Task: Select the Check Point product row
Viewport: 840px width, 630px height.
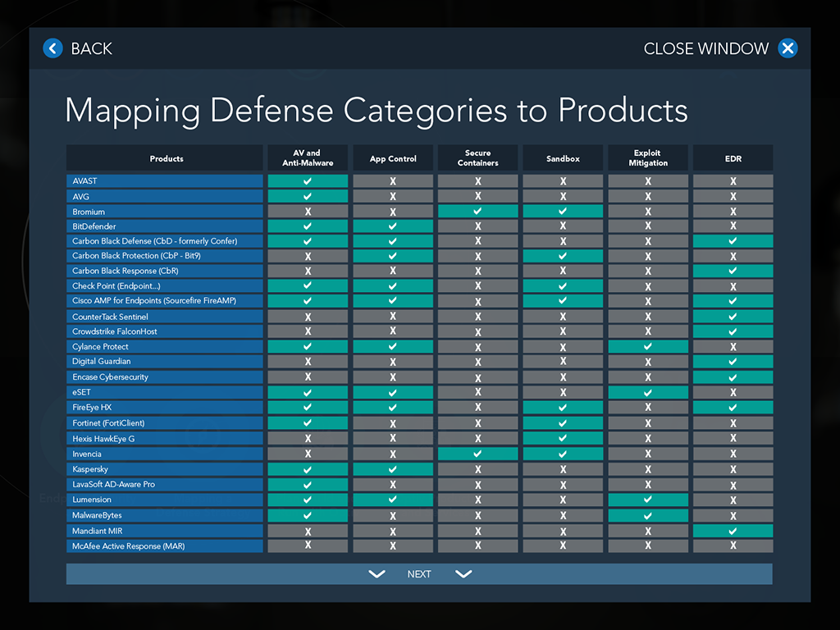Action: point(164,286)
